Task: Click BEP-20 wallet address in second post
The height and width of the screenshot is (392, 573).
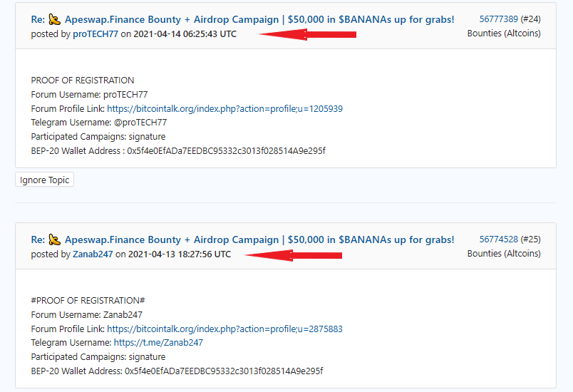Action: (x=224, y=371)
